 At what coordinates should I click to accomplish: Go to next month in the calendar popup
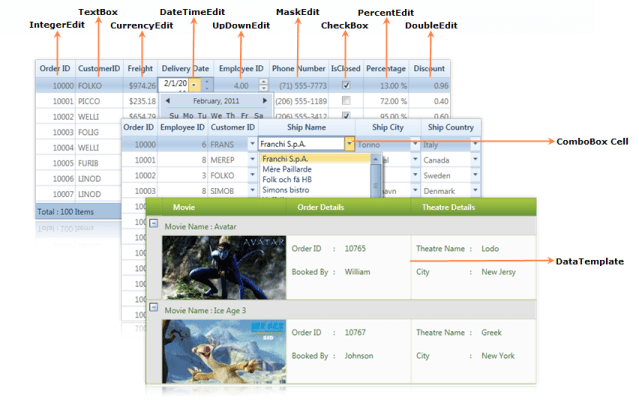tap(265, 101)
